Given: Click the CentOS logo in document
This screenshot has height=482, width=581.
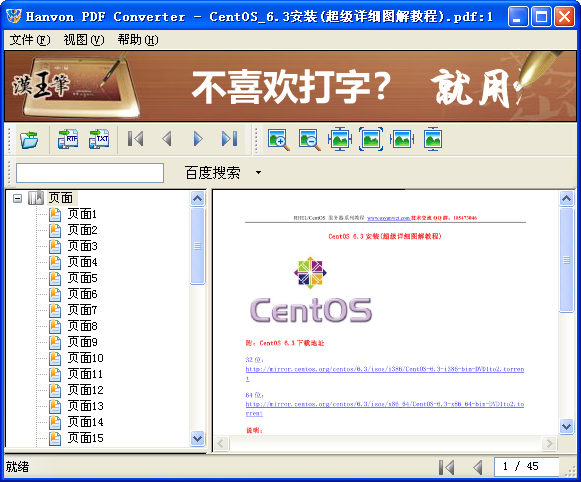Looking at the screenshot, I should click(311, 290).
